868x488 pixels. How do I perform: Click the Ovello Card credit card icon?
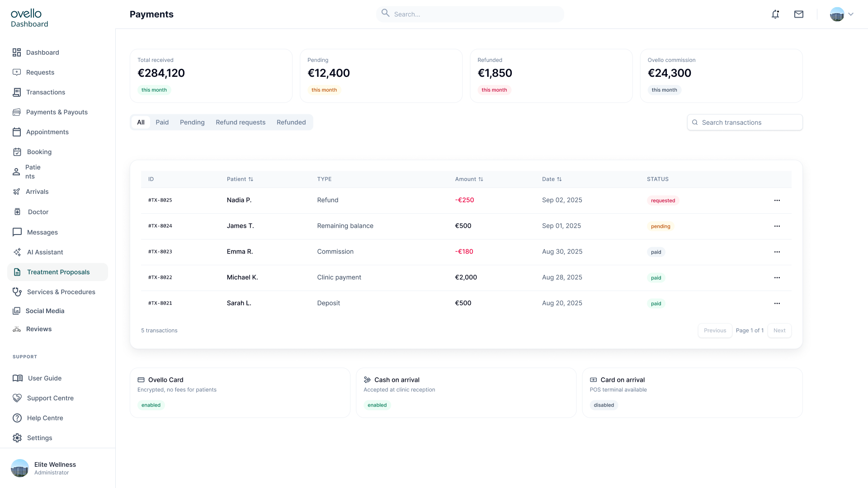tap(141, 380)
